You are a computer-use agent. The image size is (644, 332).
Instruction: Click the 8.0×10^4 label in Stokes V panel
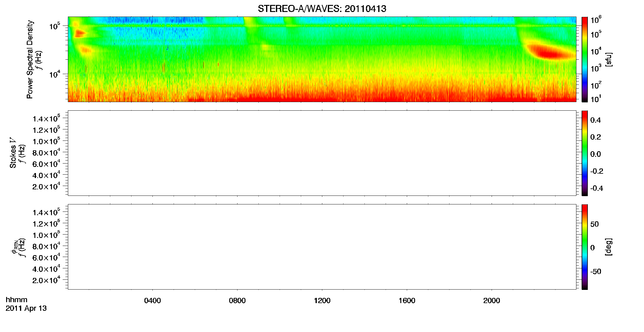click(x=46, y=152)
